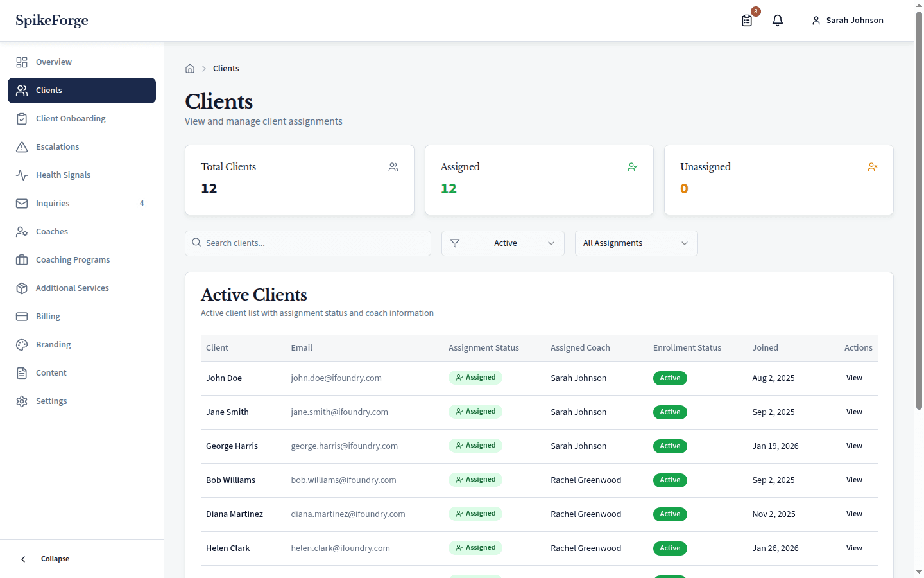The width and height of the screenshot is (924, 578).
Task: Click the unassigned-user icon on Unassigned card
Action: (872, 166)
